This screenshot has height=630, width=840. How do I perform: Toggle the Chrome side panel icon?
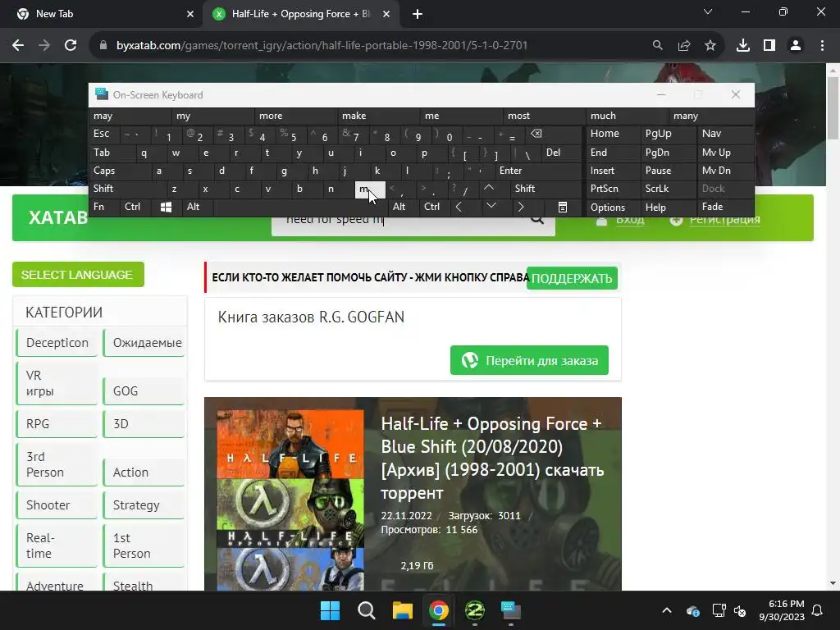[769, 46]
